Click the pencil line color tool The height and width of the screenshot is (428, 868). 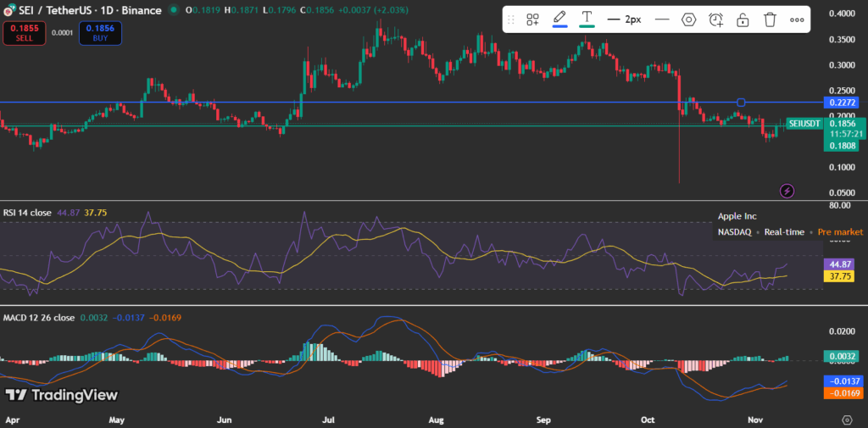pyautogui.click(x=559, y=19)
